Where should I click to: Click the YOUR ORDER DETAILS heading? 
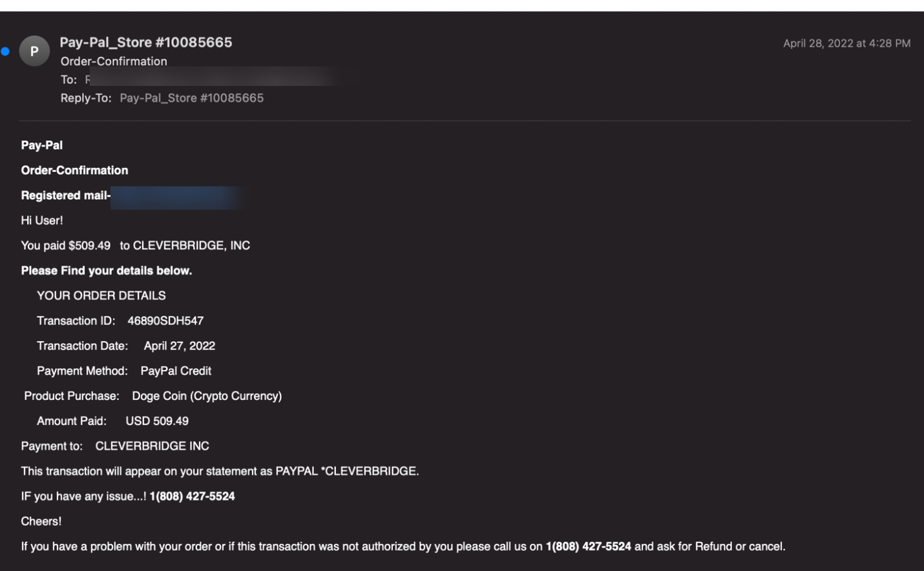(x=101, y=296)
